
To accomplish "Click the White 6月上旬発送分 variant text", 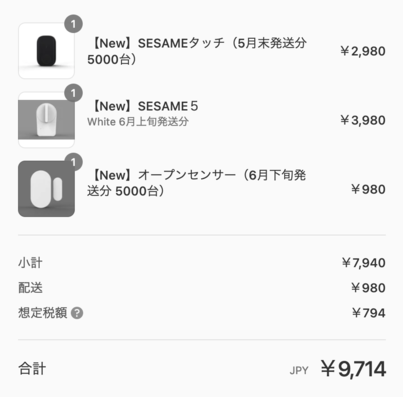I will click(138, 122).
